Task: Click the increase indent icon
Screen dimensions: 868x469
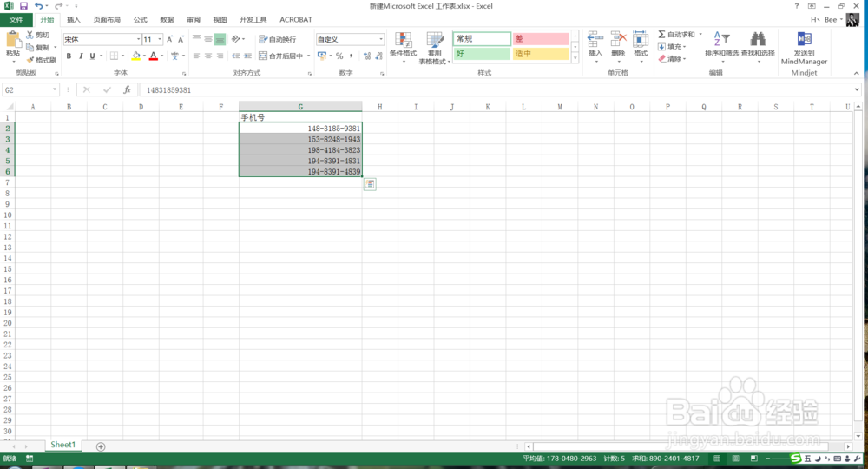Action: (x=247, y=56)
